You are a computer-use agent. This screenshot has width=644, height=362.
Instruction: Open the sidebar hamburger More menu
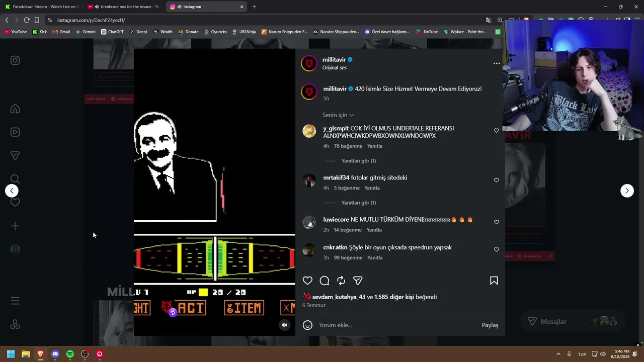point(15,301)
